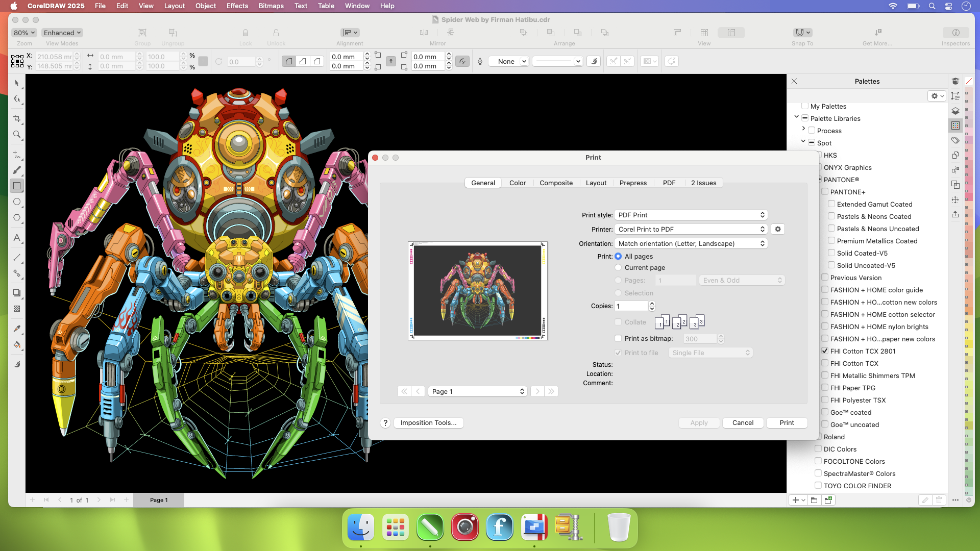The height and width of the screenshot is (551, 980).
Task: Switch to the Prepress tab
Action: (633, 183)
